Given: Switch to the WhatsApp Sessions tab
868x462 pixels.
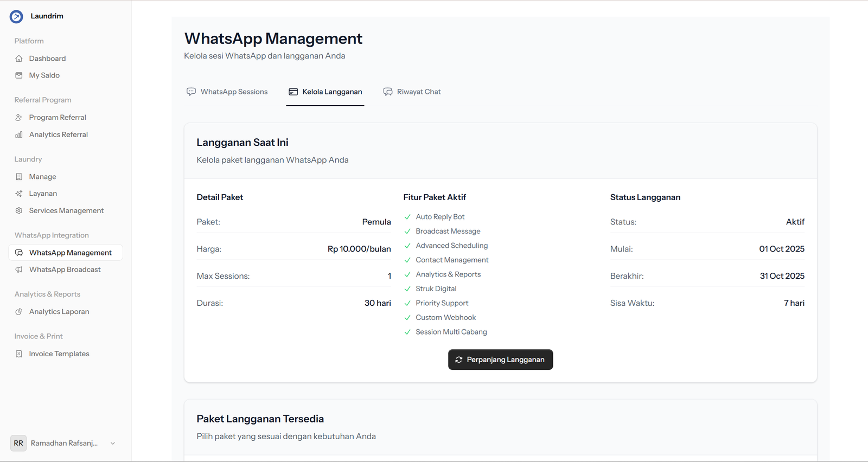Looking at the screenshot, I should point(227,92).
